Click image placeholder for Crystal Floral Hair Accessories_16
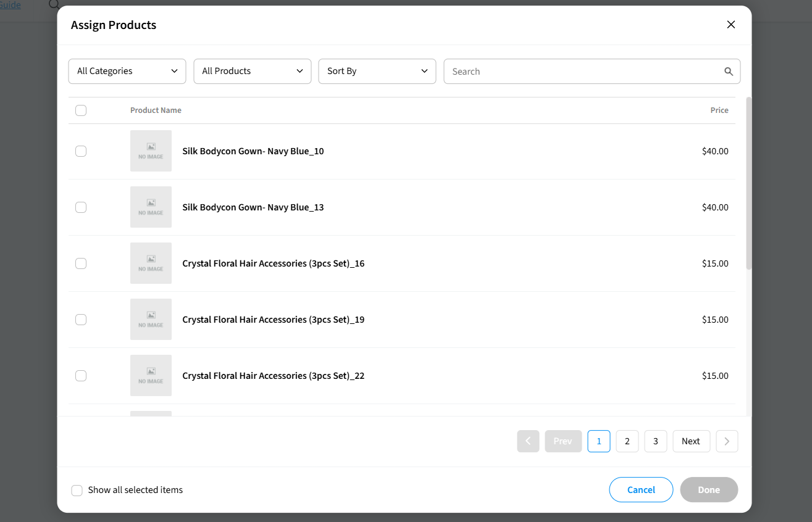This screenshot has height=522, width=812. (x=151, y=263)
